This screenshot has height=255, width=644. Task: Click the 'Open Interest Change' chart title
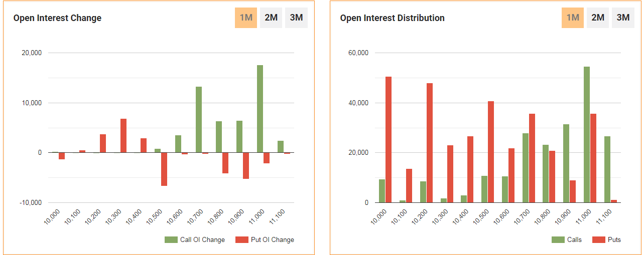coord(57,18)
